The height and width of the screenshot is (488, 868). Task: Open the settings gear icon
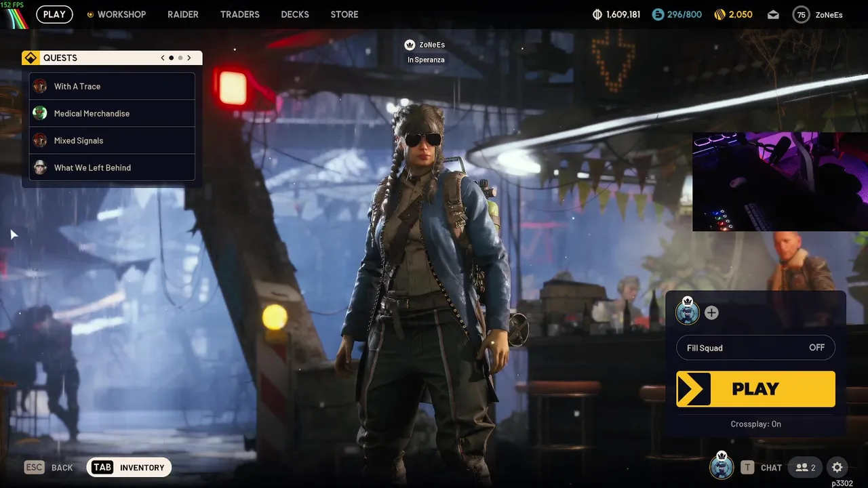(837, 467)
